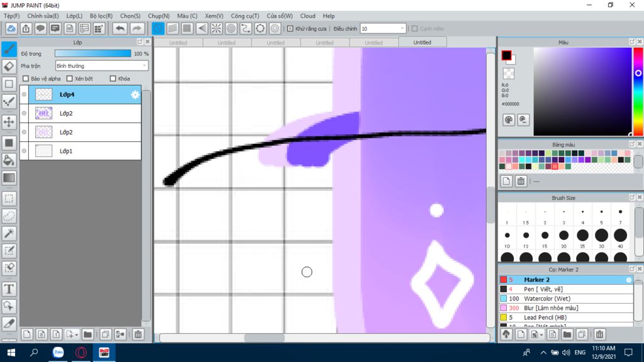Select Lead Pencil (HB) brush
Screen dimensions: 644x362
[x=566, y=317]
